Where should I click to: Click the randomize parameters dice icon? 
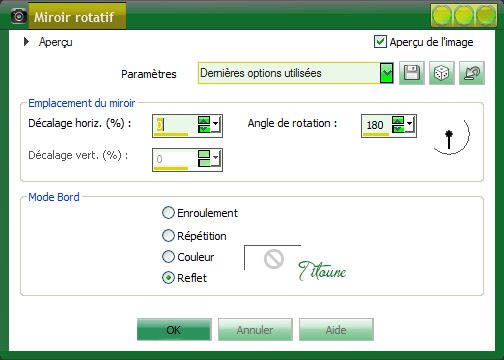442,73
